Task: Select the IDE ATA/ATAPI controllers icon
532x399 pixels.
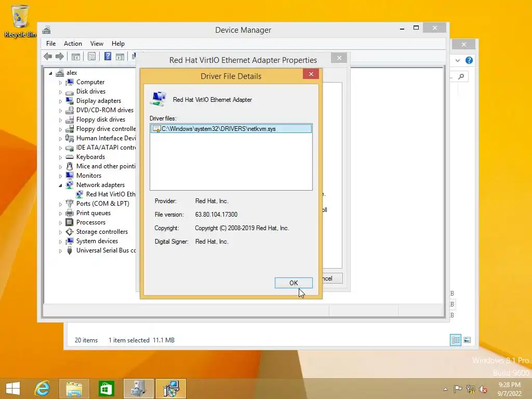Action: click(70, 148)
